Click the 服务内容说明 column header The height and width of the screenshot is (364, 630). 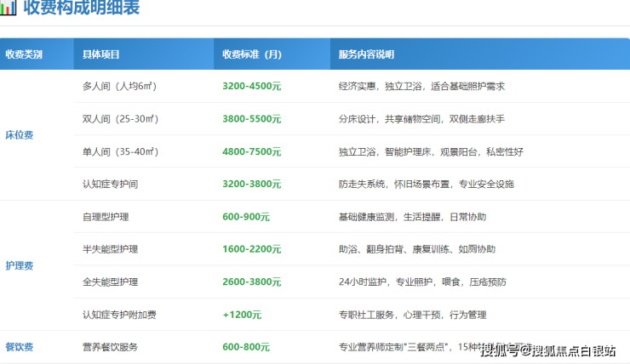(x=366, y=54)
